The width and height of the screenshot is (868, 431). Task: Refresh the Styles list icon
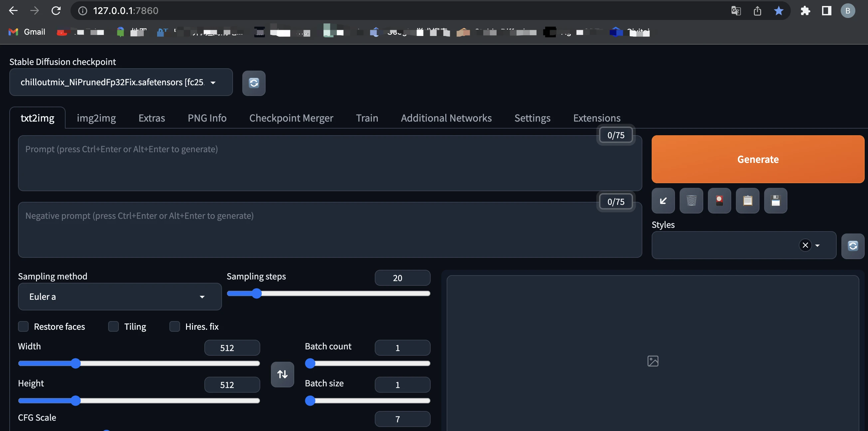pyautogui.click(x=853, y=246)
